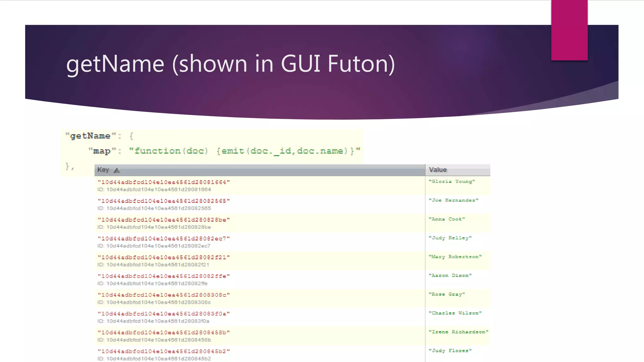
Task: Click the "getName" view name in code
Action: click(90, 136)
